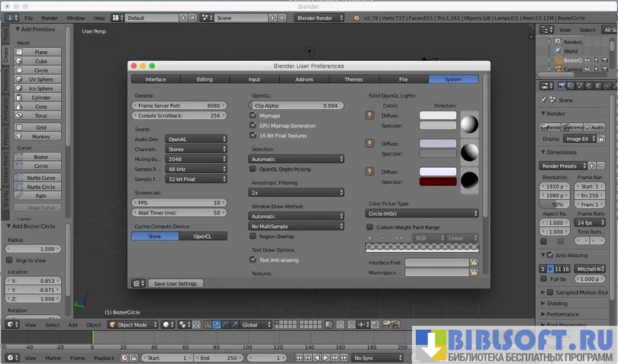This screenshot has height=364, width=618.
Task: Add a UV Sphere mesh
Action: point(40,79)
